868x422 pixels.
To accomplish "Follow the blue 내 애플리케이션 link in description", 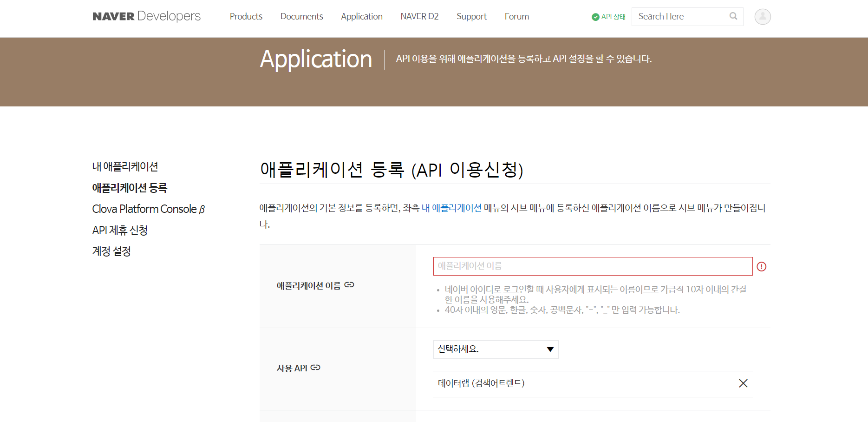I will pyautogui.click(x=451, y=208).
